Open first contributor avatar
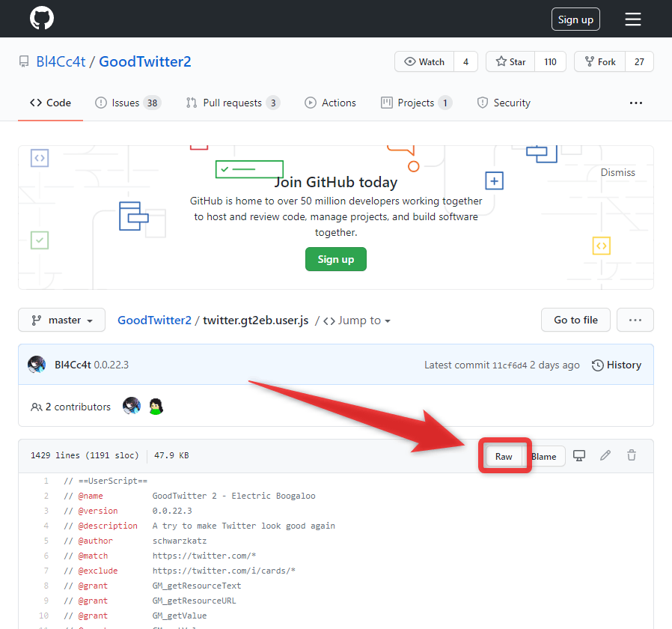 click(x=132, y=406)
